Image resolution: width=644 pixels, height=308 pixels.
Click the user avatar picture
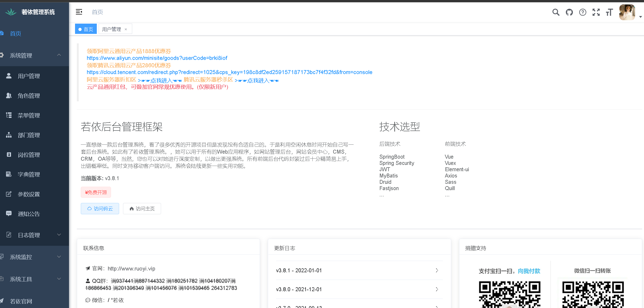627,12
